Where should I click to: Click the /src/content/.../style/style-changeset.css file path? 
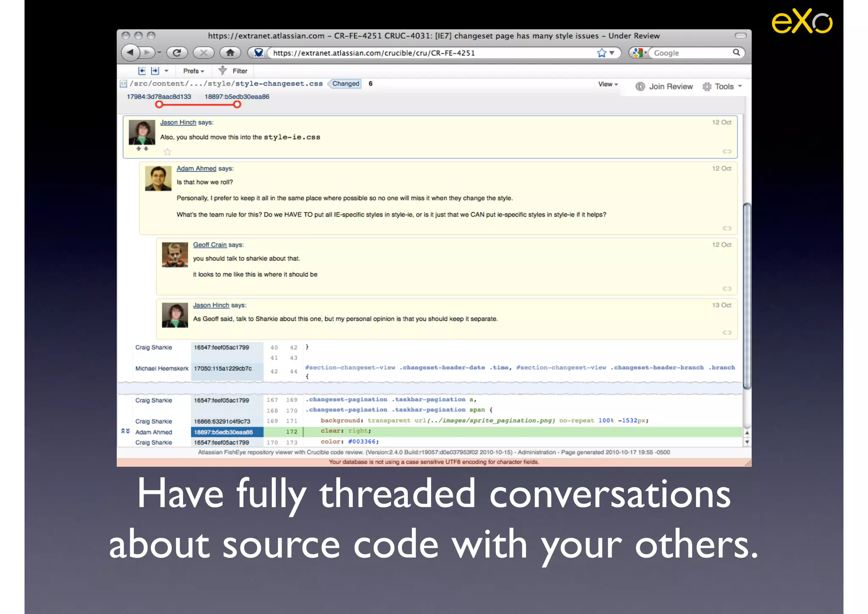click(226, 84)
